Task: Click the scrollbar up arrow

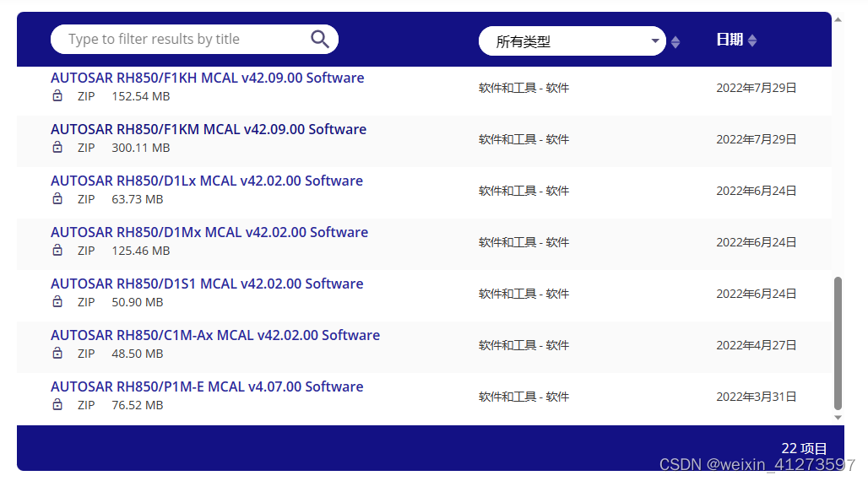Action: point(838,19)
